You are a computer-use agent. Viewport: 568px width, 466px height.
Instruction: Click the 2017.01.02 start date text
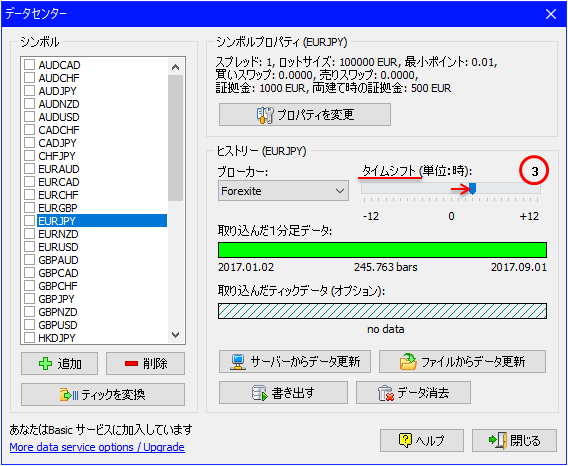246,267
